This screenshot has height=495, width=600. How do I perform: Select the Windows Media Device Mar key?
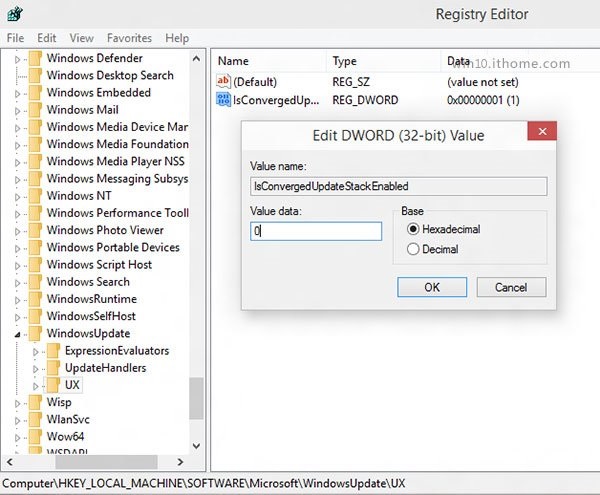[117, 127]
